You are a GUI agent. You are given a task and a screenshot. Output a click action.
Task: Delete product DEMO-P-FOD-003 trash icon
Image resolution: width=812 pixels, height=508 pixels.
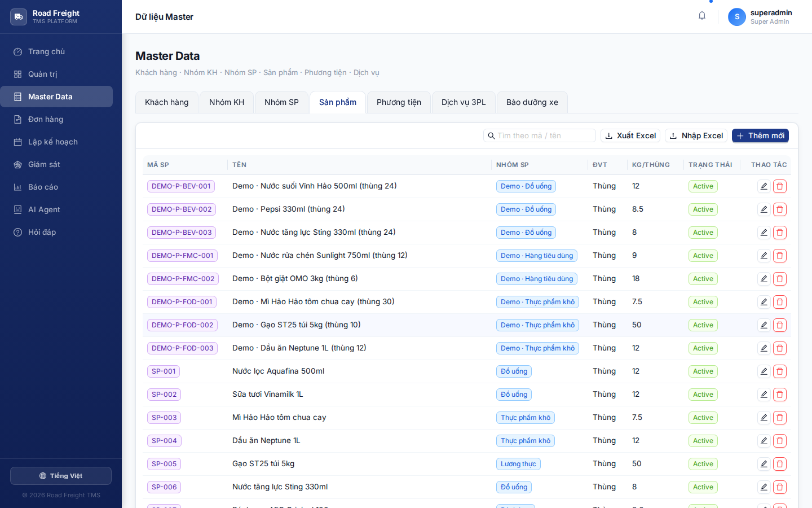[780, 348]
